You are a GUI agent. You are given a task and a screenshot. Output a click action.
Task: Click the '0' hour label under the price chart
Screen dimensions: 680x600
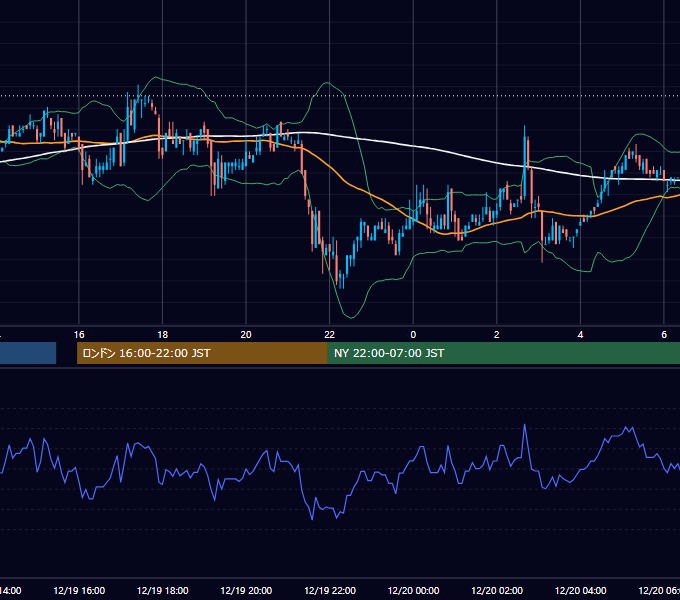(413, 335)
